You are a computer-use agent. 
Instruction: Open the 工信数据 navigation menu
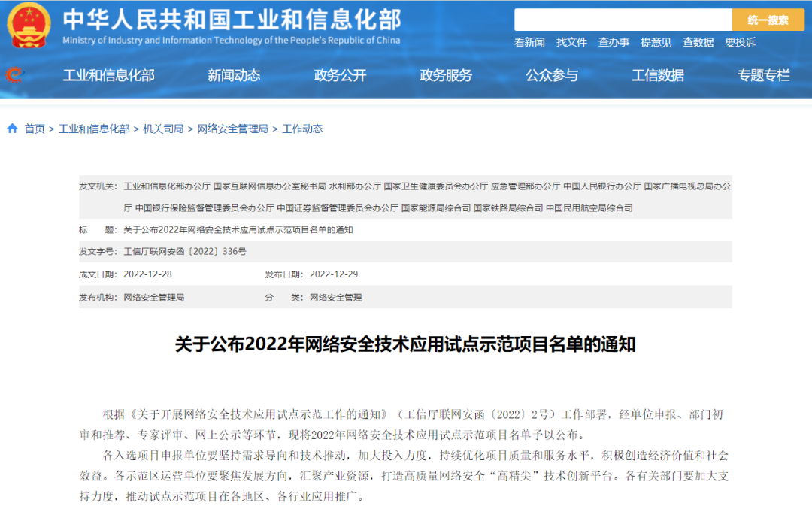(658, 75)
